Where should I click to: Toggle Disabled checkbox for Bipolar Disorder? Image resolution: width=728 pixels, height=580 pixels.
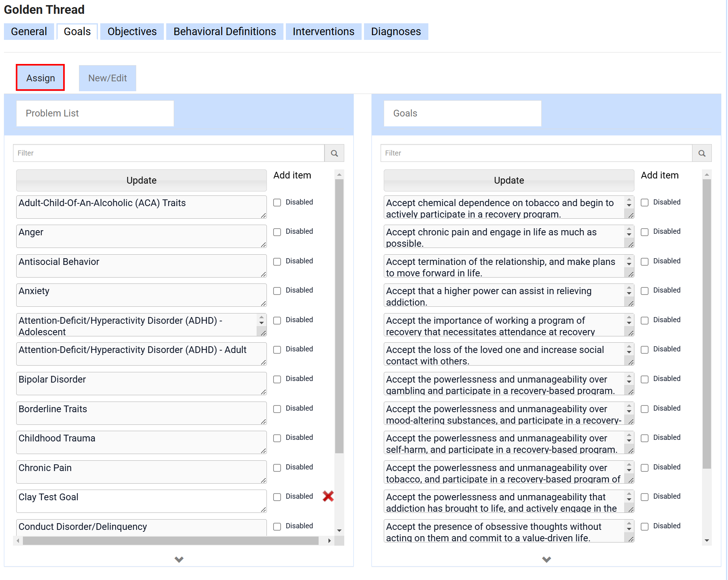tap(277, 379)
